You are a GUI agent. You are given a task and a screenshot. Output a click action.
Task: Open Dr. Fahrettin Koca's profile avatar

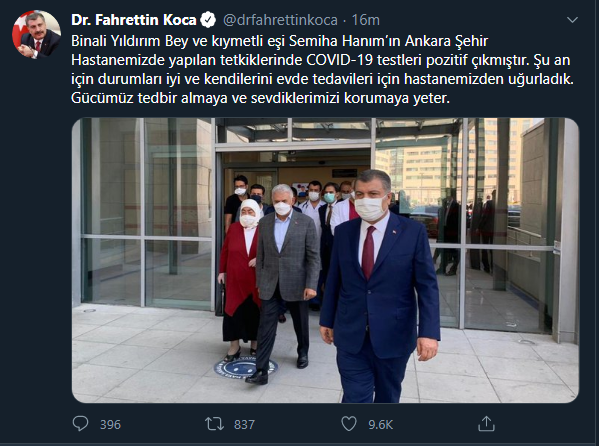pos(36,34)
